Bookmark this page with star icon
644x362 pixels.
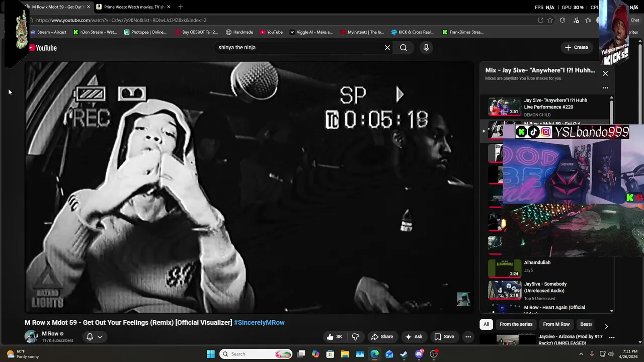550,20
